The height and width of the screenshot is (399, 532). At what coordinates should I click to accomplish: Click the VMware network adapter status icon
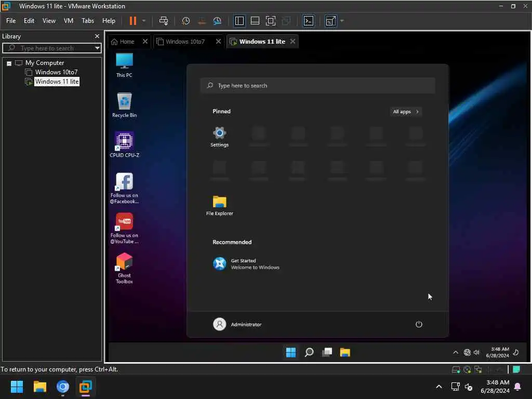pyautogui.click(x=478, y=369)
